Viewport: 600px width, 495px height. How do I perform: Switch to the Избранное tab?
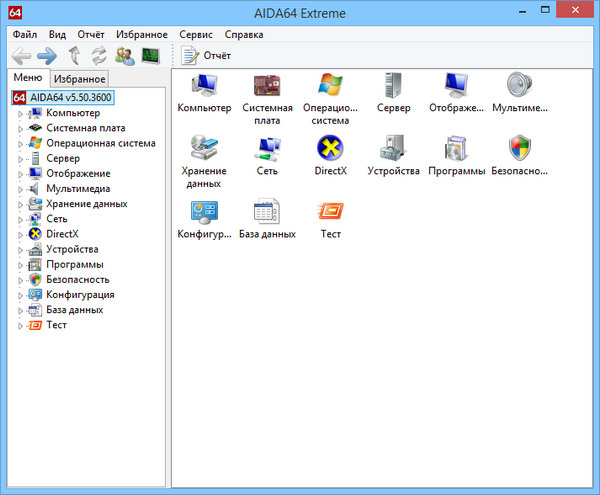[79, 79]
